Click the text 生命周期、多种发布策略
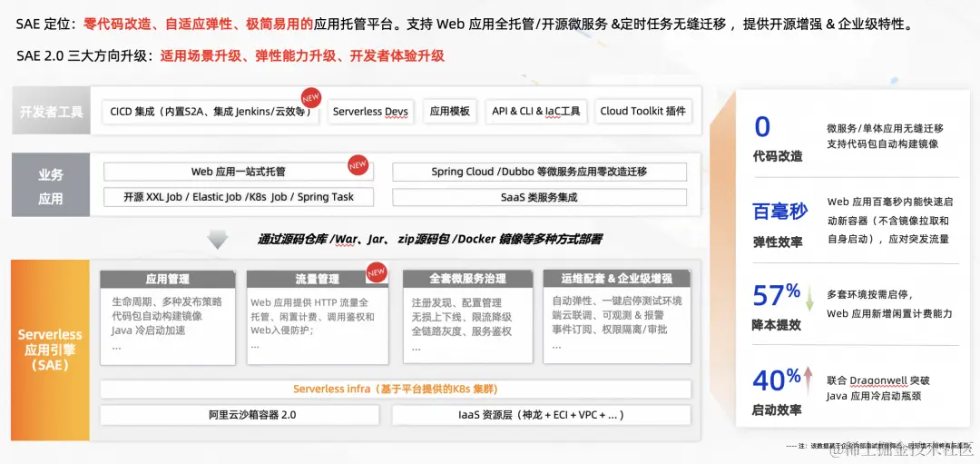The height and width of the screenshot is (464, 980). click(166, 301)
